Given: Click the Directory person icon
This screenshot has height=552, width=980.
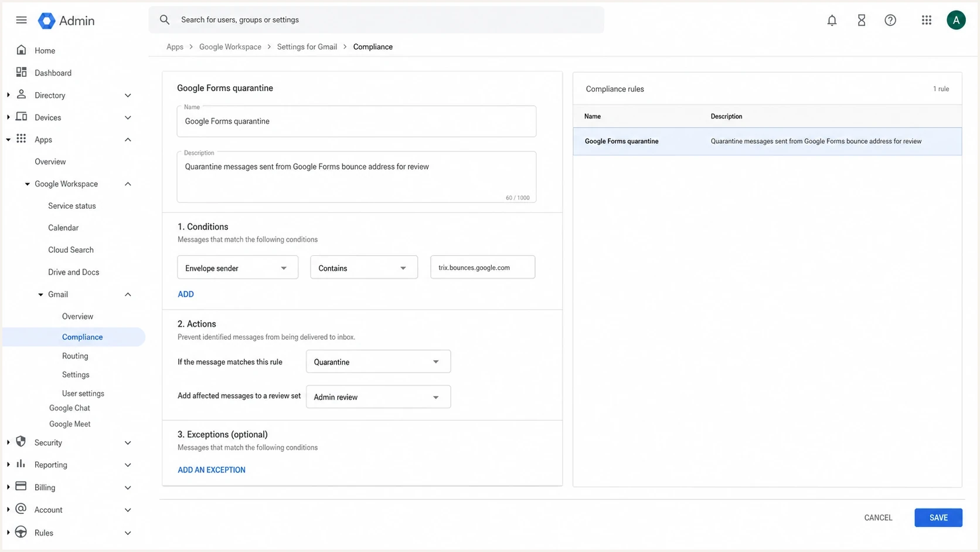Looking at the screenshot, I should point(21,94).
